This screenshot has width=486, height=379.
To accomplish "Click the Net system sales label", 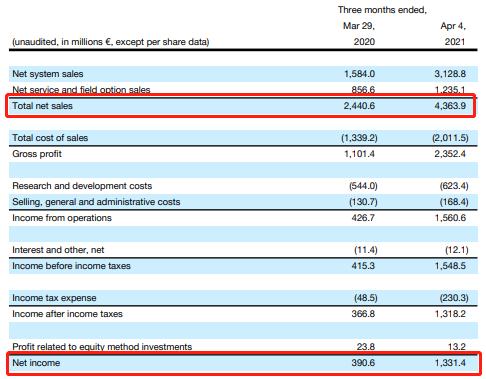I will [x=48, y=74].
